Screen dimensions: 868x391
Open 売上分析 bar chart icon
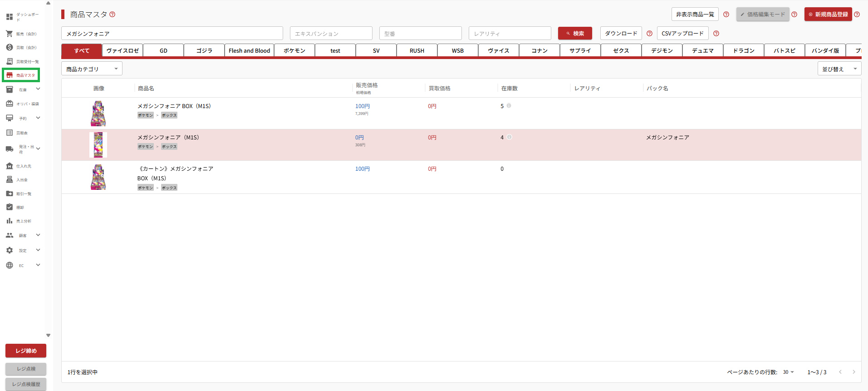10,221
